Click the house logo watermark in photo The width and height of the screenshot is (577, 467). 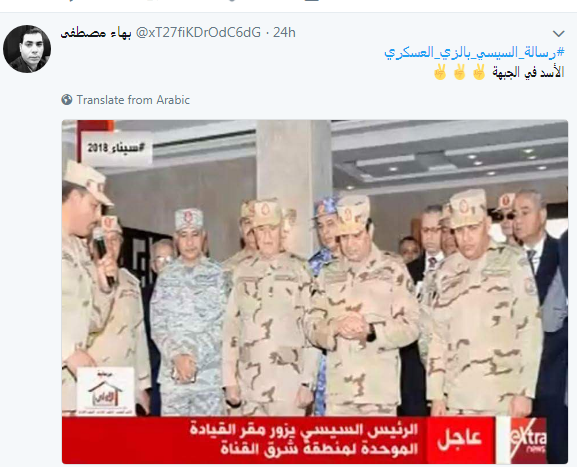[106, 391]
